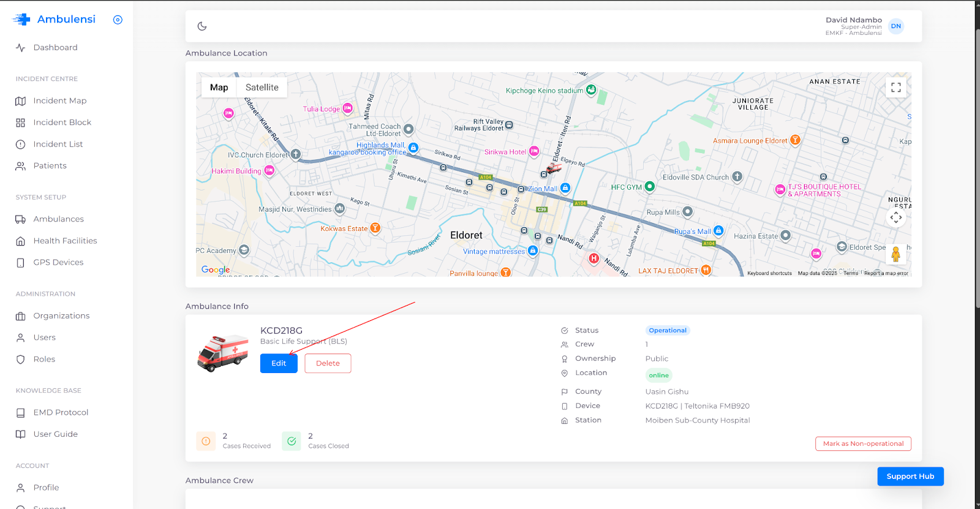The width and height of the screenshot is (980, 509).
Task: Select the Map view tab
Action: click(x=219, y=88)
